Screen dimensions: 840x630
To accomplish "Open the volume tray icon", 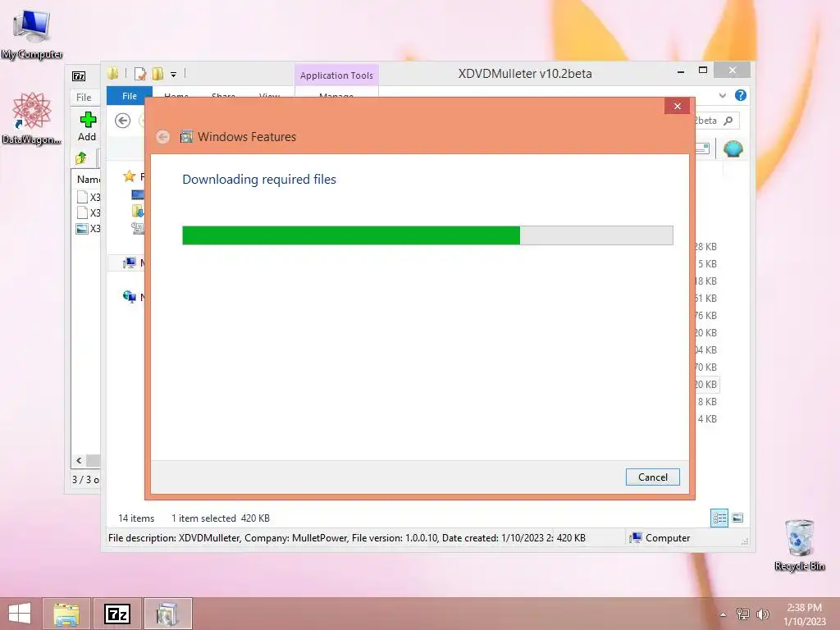I will [x=762, y=614].
